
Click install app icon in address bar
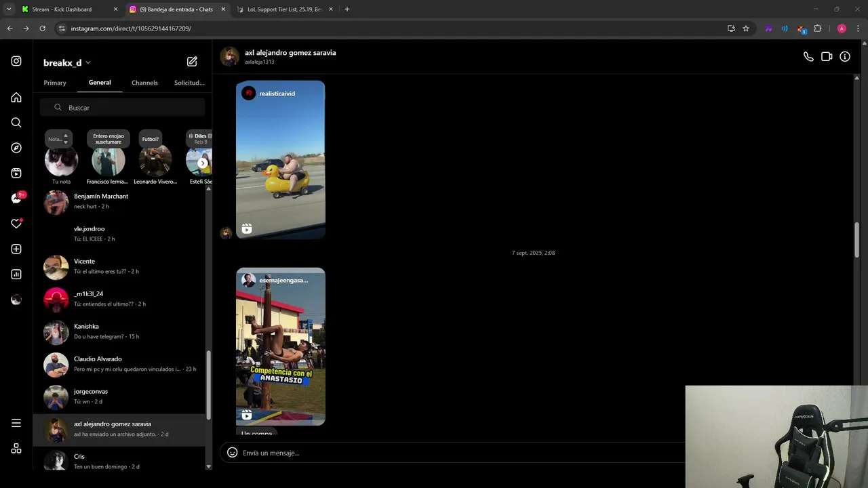tap(731, 28)
